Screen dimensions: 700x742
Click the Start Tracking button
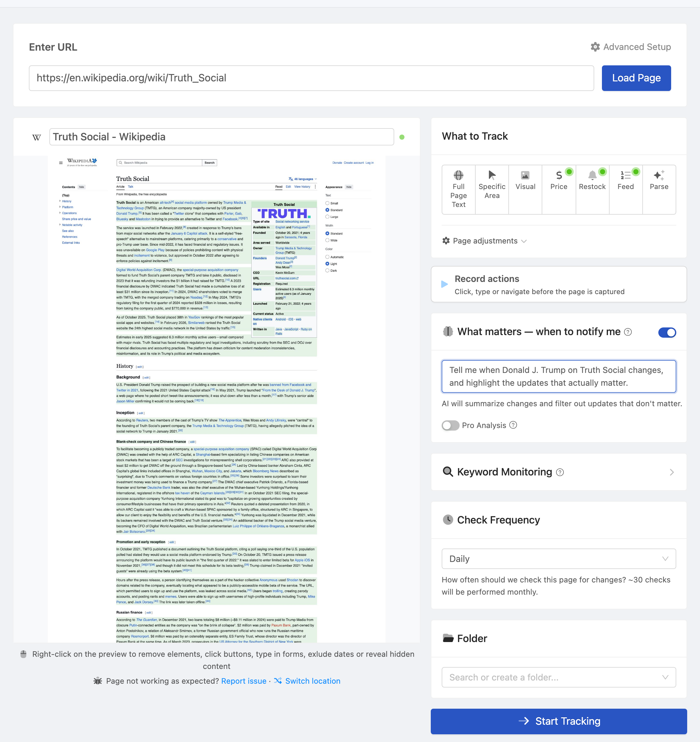[x=559, y=721]
